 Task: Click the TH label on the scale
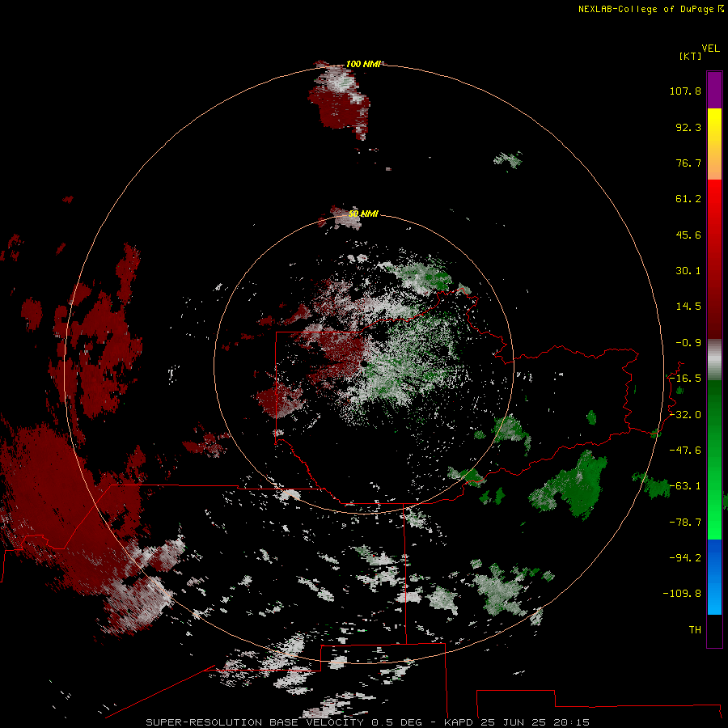695,630
